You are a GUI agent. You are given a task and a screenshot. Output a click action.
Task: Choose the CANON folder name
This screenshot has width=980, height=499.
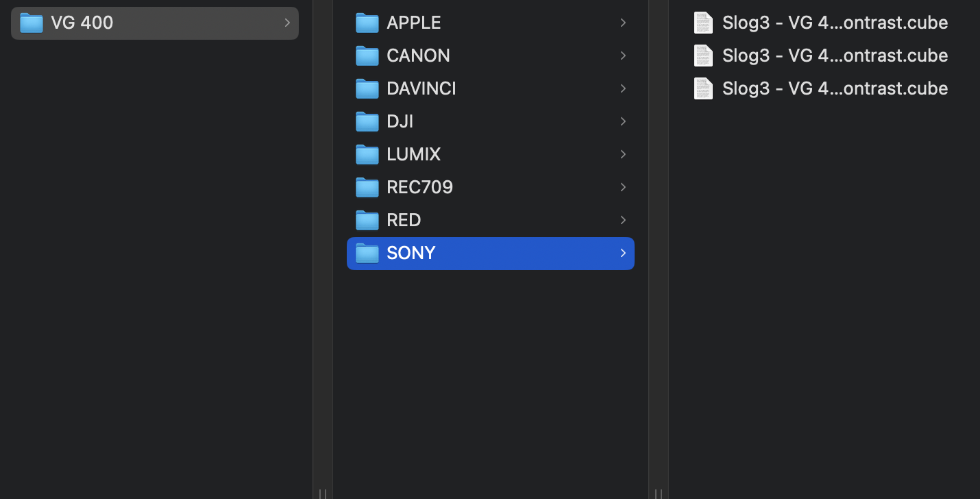pos(419,56)
